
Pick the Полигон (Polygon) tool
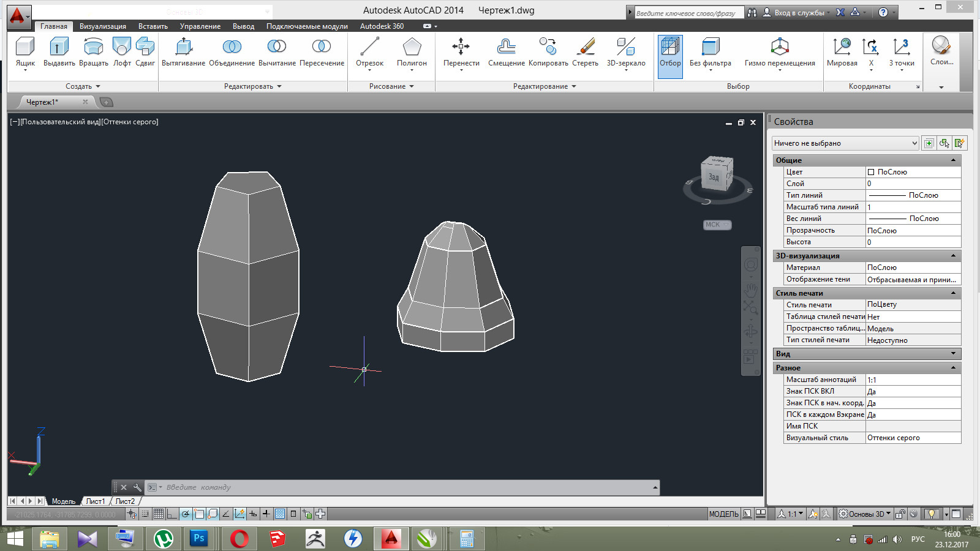coord(412,52)
